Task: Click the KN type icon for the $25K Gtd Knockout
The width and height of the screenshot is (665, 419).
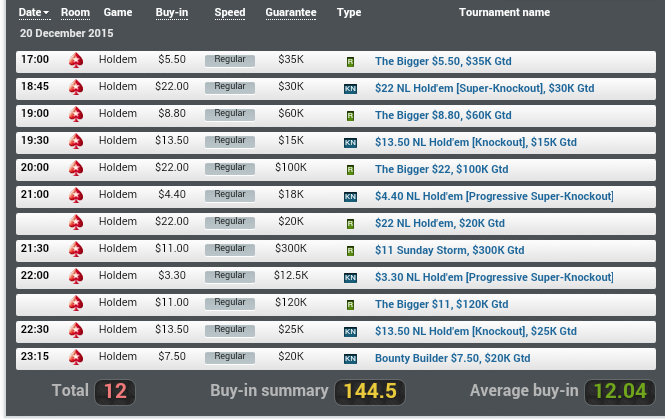Action: pos(350,332)
